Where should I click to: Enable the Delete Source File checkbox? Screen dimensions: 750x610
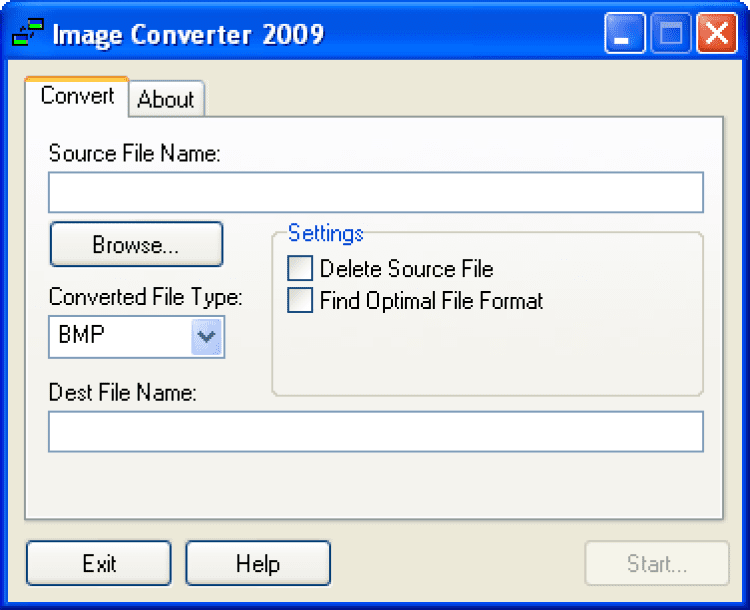[299, 269]
